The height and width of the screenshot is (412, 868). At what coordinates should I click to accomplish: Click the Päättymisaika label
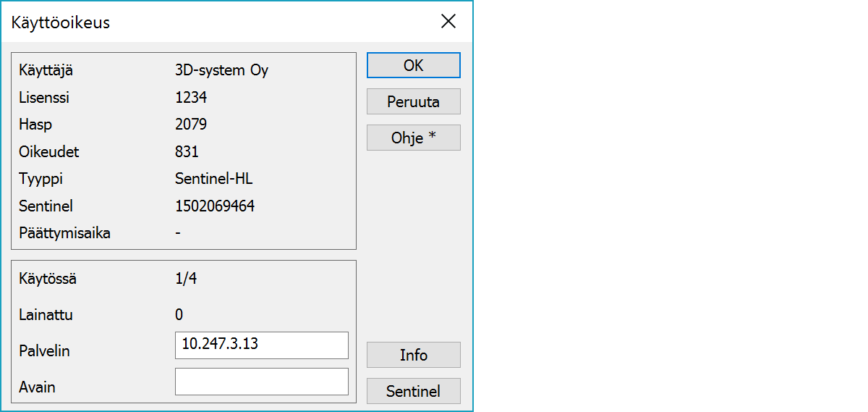(64, 233)
